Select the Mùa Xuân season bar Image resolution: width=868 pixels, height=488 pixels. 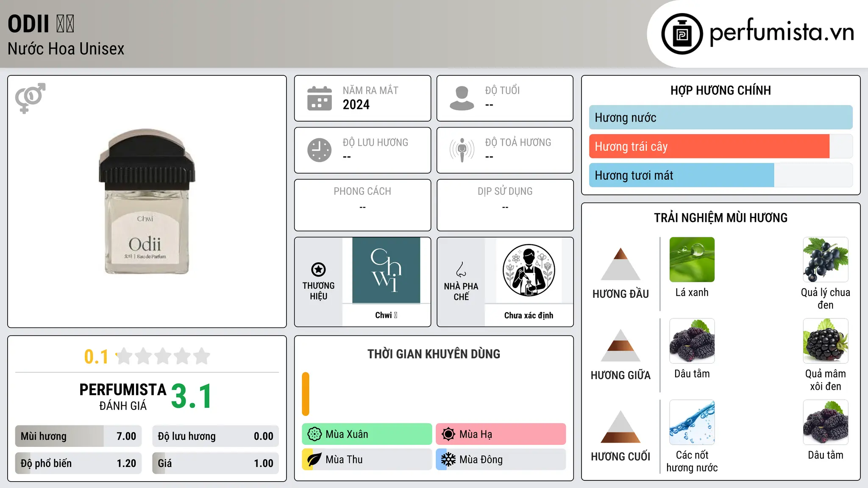367,434
